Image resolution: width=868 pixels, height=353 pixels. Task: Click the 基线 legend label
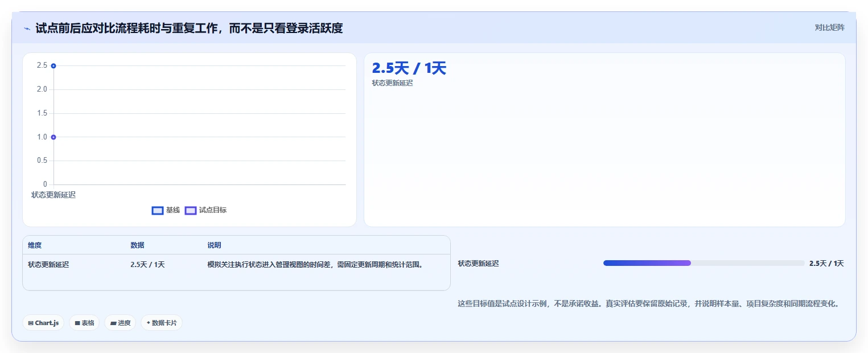[x=173, y=210]
